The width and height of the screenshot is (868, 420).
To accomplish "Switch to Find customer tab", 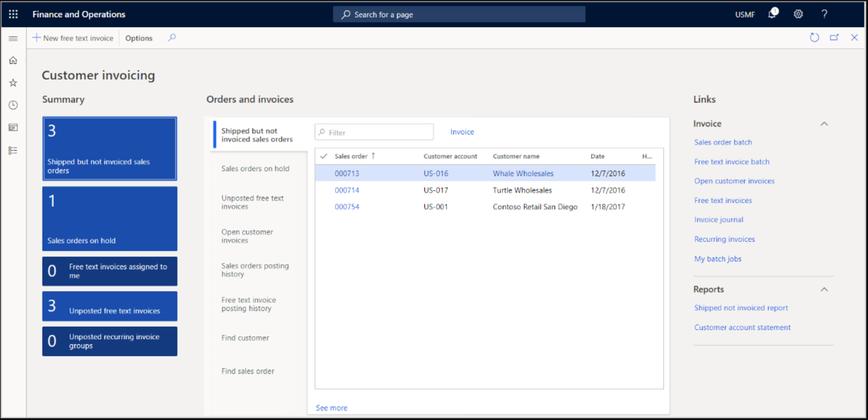I will tap(245, 338).
